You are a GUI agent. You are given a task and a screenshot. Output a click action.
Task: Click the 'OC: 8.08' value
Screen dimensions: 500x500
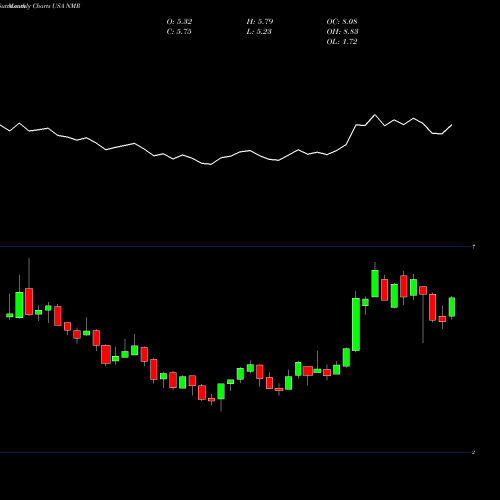(342, 22)
